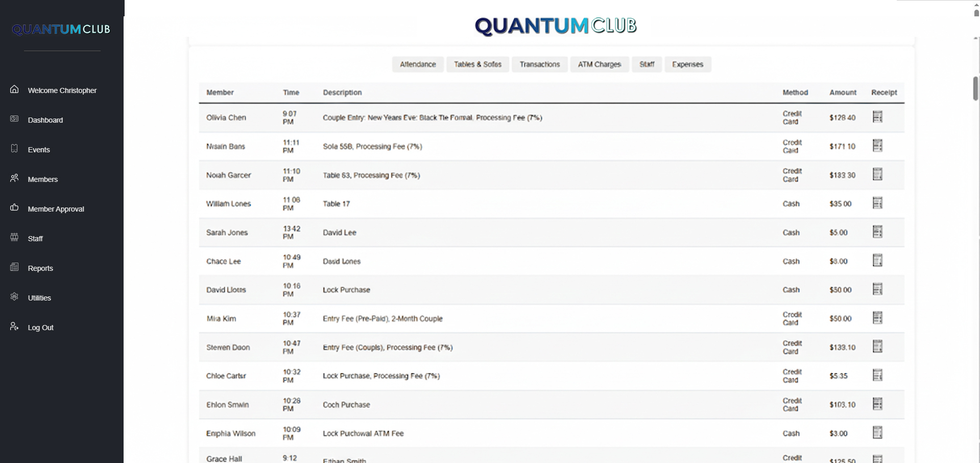Select the Dashboard icon in the sidebar
The image size is (980, 463).
coord(14,119)
